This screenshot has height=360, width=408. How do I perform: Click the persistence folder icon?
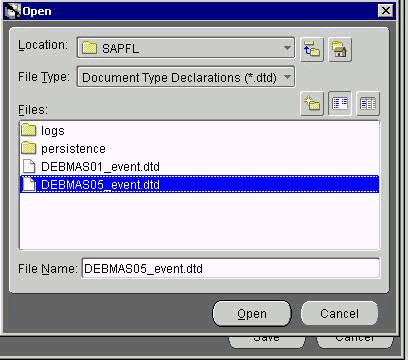coord(28,148)
